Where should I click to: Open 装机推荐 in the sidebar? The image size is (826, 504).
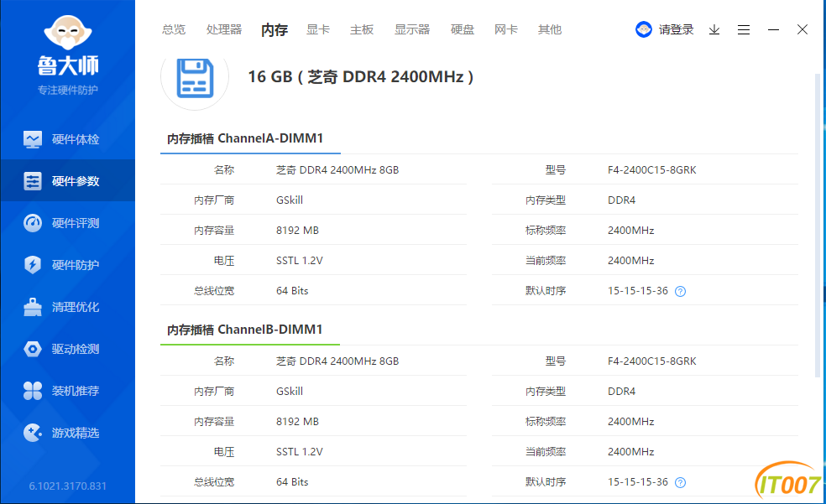point(67,391)
